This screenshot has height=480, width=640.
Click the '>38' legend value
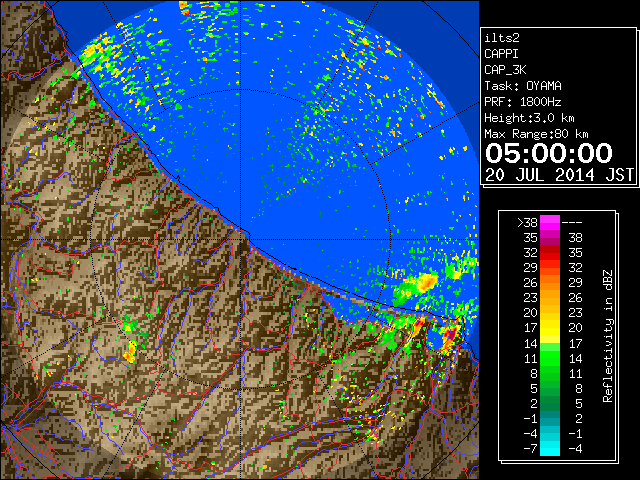pos(527,223)
